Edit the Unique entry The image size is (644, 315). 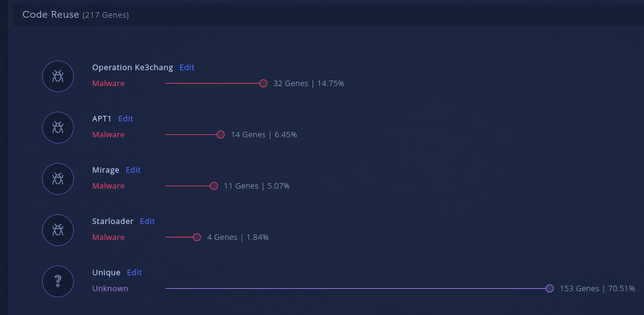134,273
